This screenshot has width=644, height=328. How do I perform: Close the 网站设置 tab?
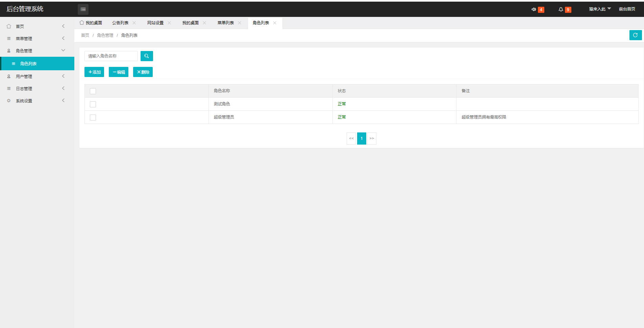[169, 23]
